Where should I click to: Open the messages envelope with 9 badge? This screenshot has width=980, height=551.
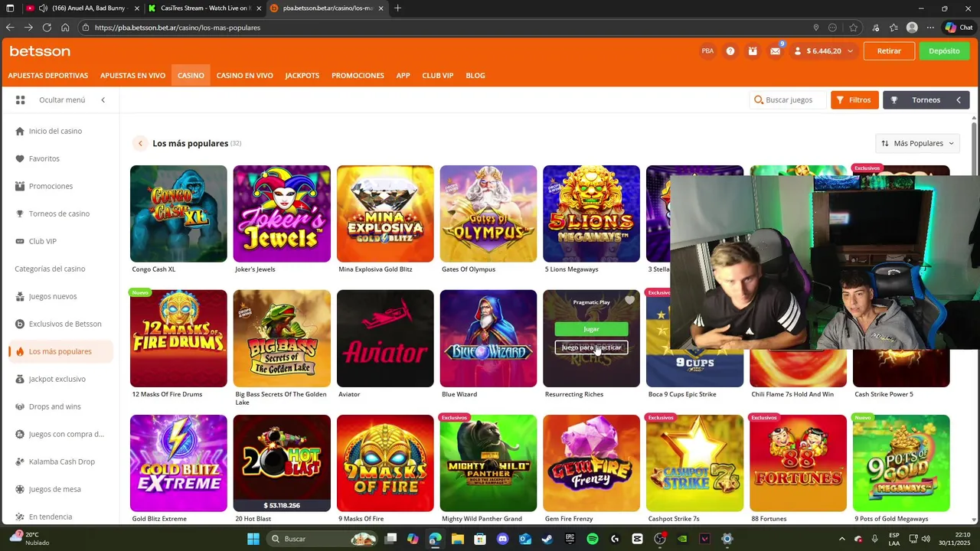click(x=776, y=51)
